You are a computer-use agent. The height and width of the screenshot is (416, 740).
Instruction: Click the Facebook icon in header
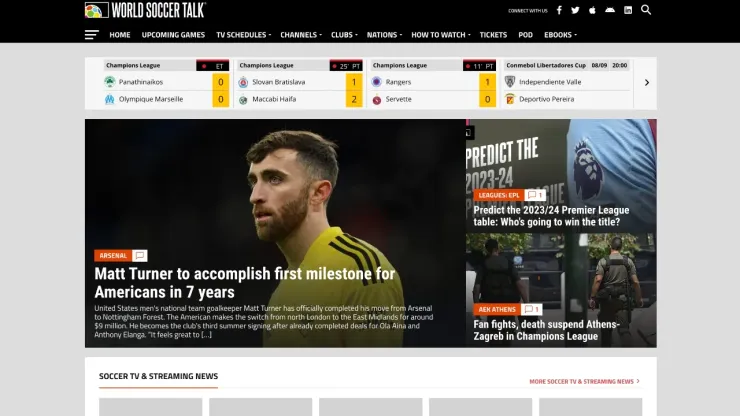point(559,10)
